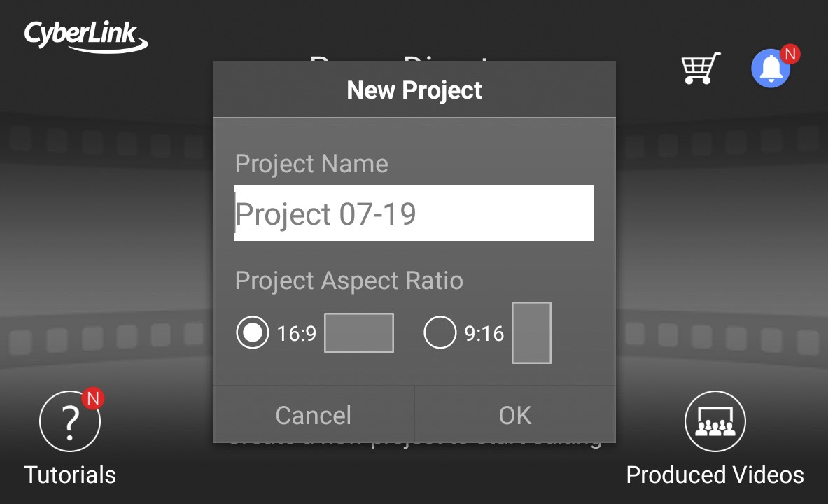Select the 9:16 aspect ratio radio button
The image size is (828, 504).
440,333
